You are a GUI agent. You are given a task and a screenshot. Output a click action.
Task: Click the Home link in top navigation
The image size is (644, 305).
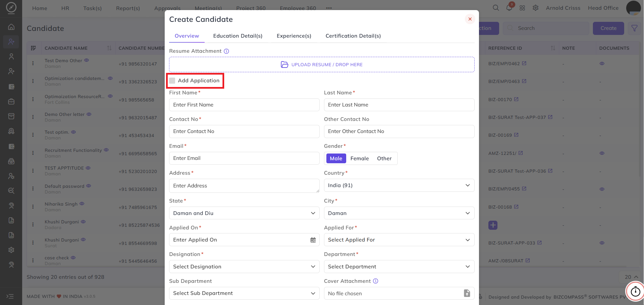[40, 8]
